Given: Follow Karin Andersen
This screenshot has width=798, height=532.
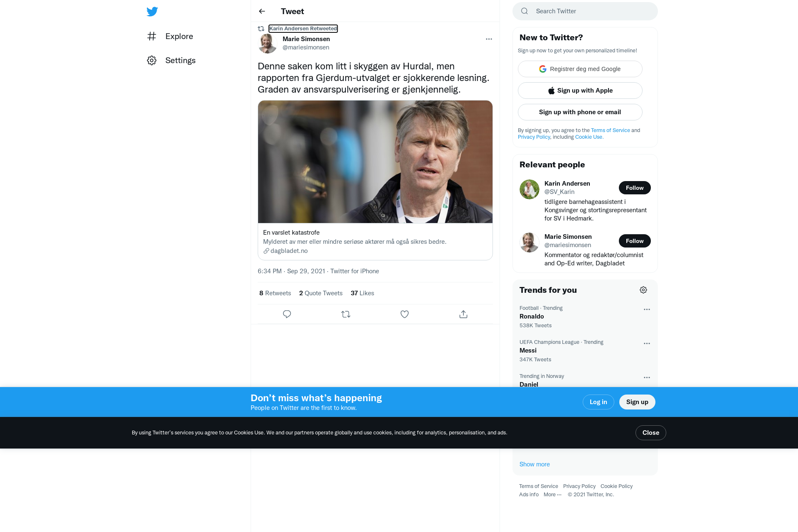Looking at the screenshot, I should 635,188.
